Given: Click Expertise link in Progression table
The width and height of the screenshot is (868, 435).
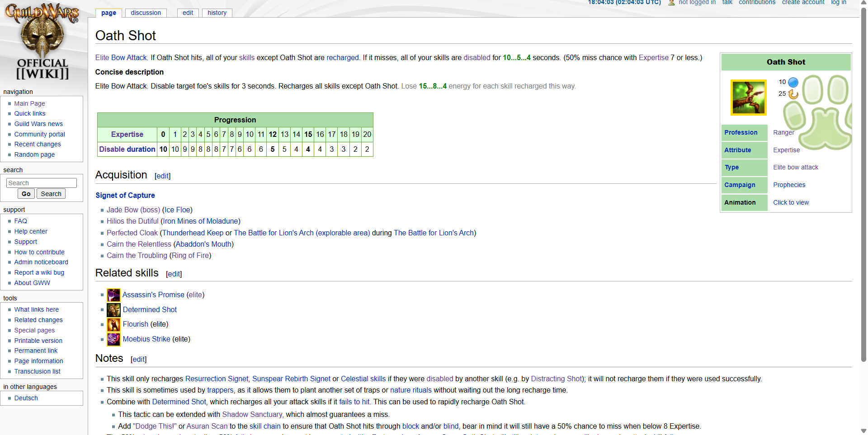Looking at the screenshot, I should (x=127, y=134).
